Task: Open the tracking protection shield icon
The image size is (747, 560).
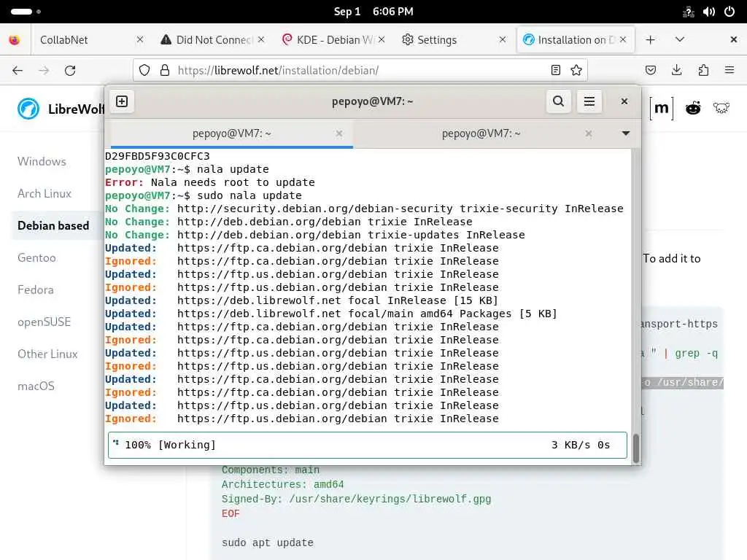Action: [144, 71]
